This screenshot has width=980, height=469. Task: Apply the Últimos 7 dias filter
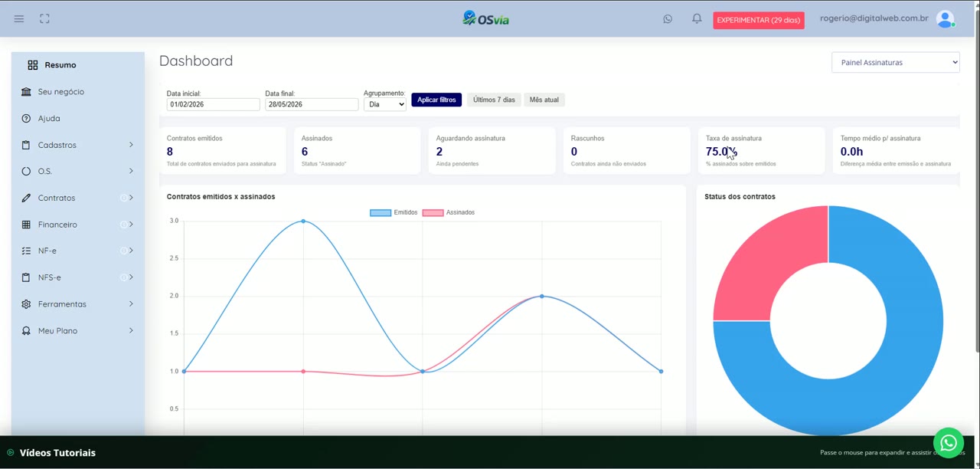(x=494, y=100)
